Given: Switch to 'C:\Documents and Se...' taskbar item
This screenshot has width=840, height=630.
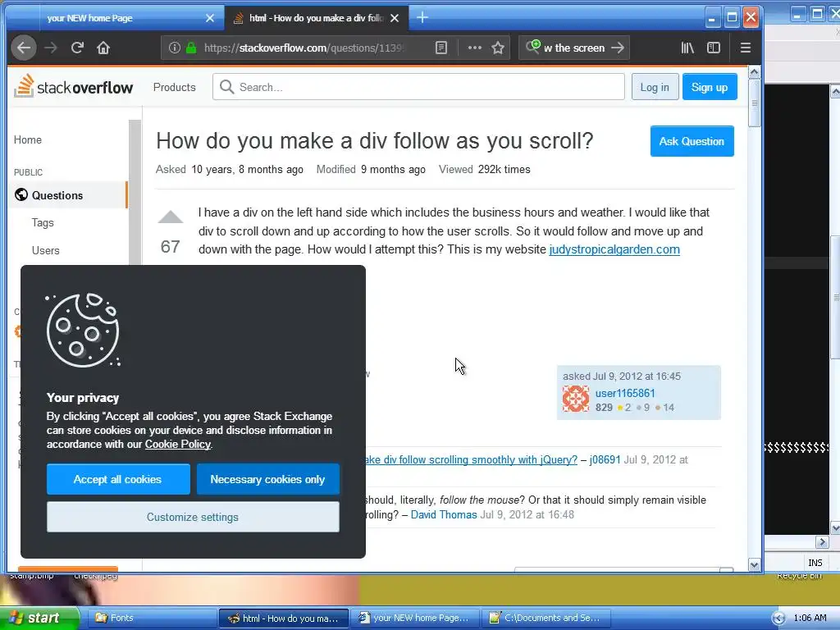Looking at the screenshot, I should tap(546, 618).
